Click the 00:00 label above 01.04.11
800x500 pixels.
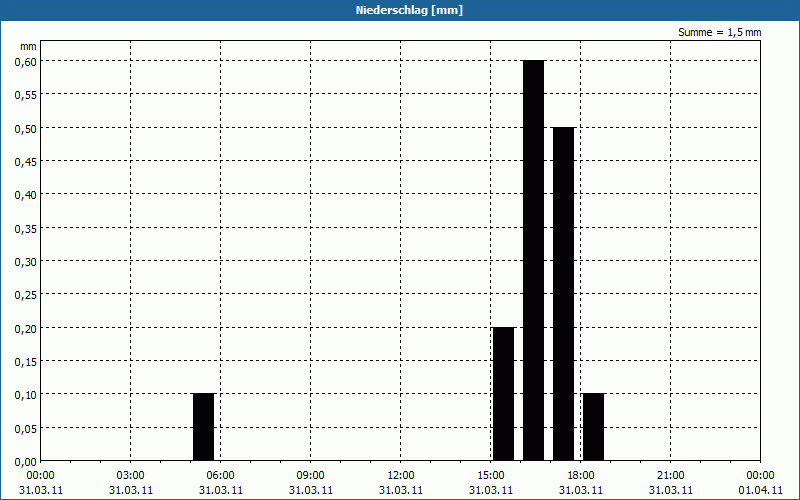click(x=760, y=476)
